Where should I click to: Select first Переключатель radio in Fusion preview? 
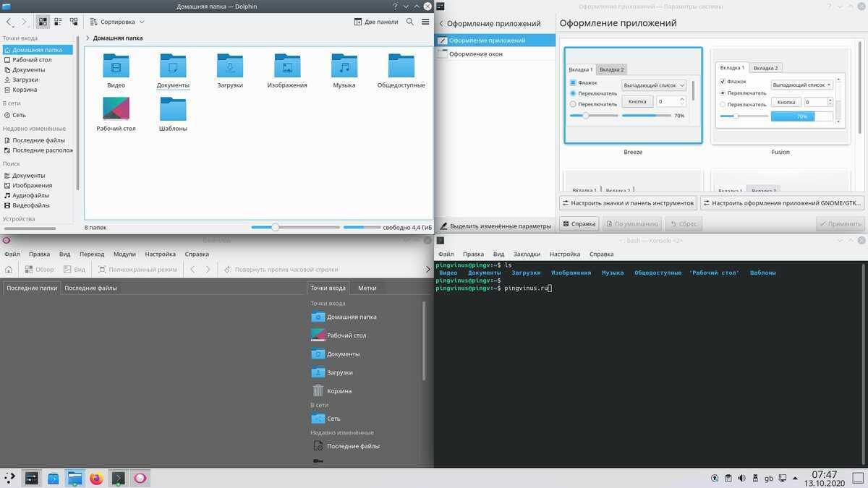point(723,93)
